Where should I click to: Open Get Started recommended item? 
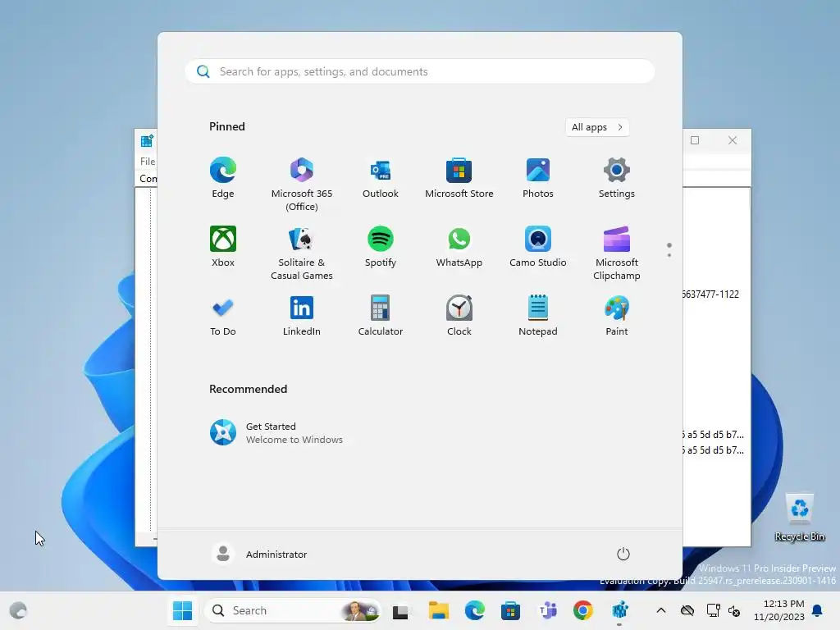[276, 432]
